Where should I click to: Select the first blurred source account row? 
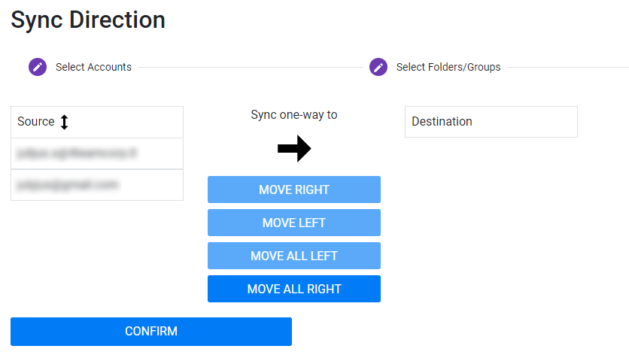(x=97, y=153)
